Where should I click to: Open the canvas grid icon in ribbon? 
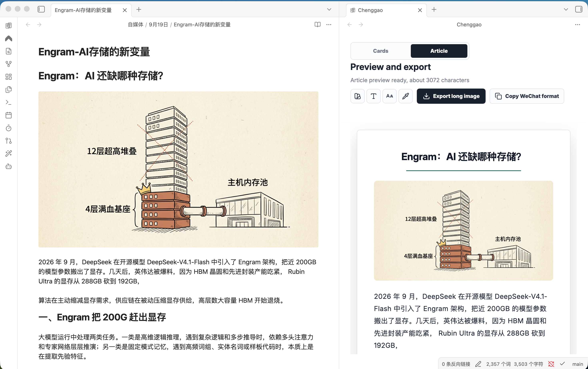9,77
